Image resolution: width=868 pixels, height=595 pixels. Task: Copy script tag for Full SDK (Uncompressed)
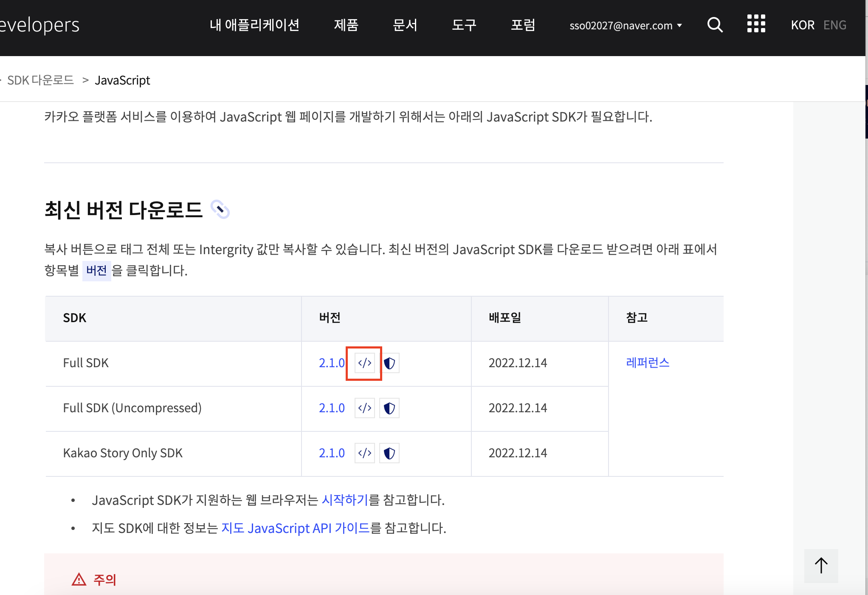[364, 408]
